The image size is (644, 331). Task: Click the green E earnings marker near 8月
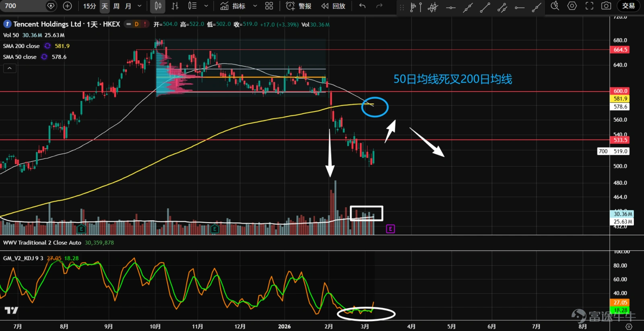(x=81, y=229)
